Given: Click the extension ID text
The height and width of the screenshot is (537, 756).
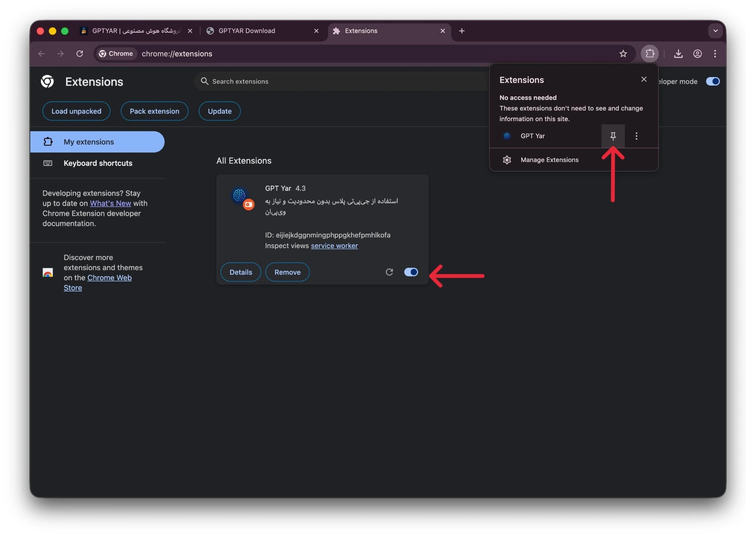Looking at the screenshot, I should pyautogui.click(x=328, y=235).
